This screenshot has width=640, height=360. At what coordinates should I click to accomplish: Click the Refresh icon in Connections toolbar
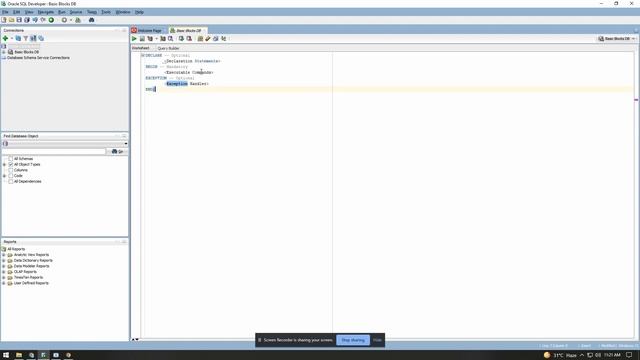click(18, 38)
